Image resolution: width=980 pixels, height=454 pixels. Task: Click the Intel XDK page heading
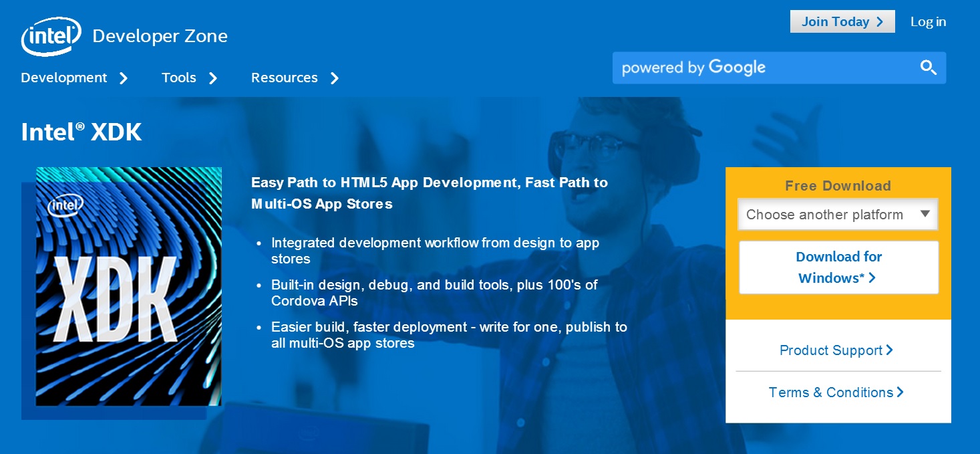click(81, 132)
